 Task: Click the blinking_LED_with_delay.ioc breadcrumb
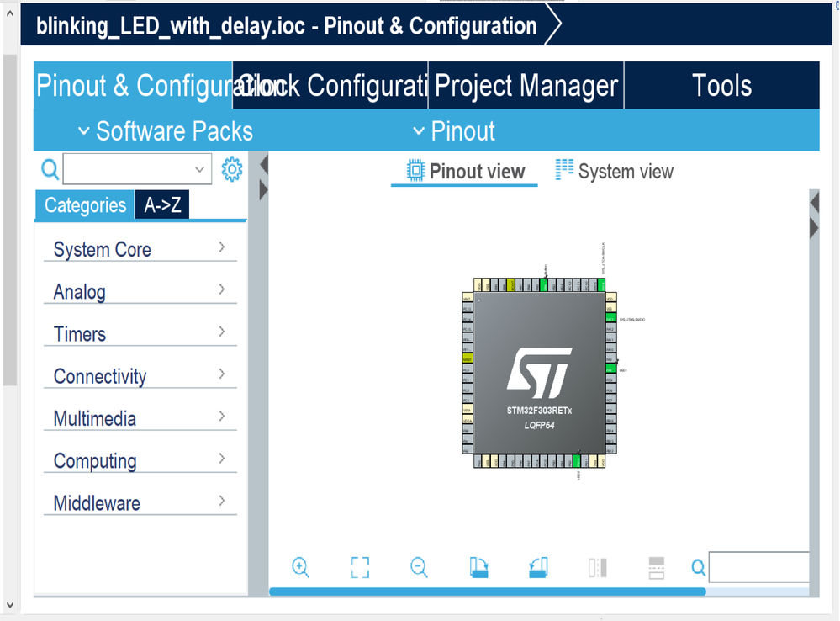287,25
